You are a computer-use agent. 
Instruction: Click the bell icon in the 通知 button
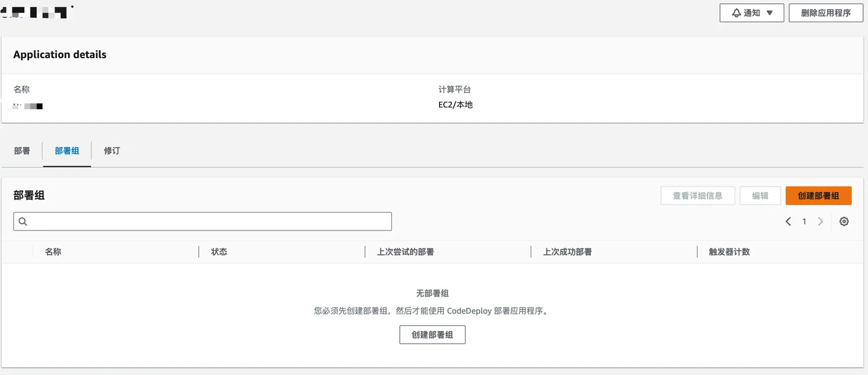pos(736,13)
